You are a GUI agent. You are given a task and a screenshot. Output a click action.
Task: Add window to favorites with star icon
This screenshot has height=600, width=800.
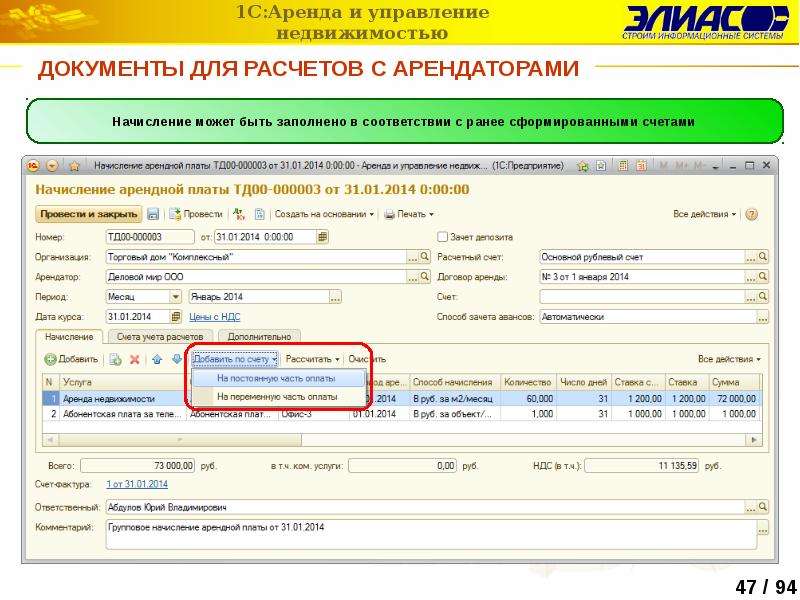(74, 166)
